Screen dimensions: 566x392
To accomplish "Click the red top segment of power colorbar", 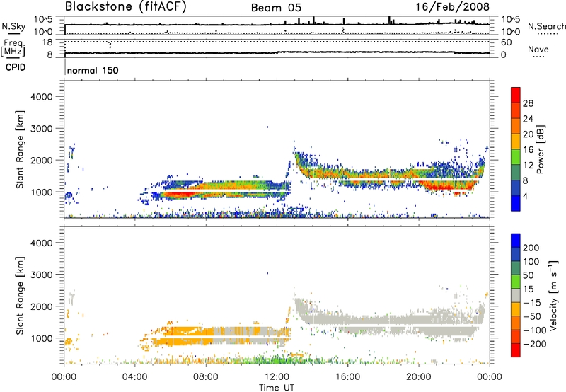I will [516, 95].
